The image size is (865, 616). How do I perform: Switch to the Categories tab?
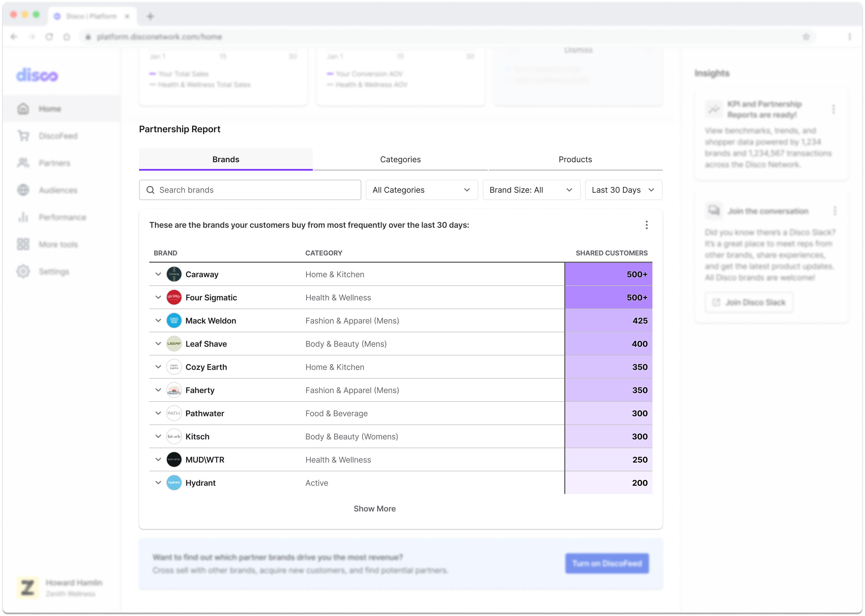tap(400, 159)
